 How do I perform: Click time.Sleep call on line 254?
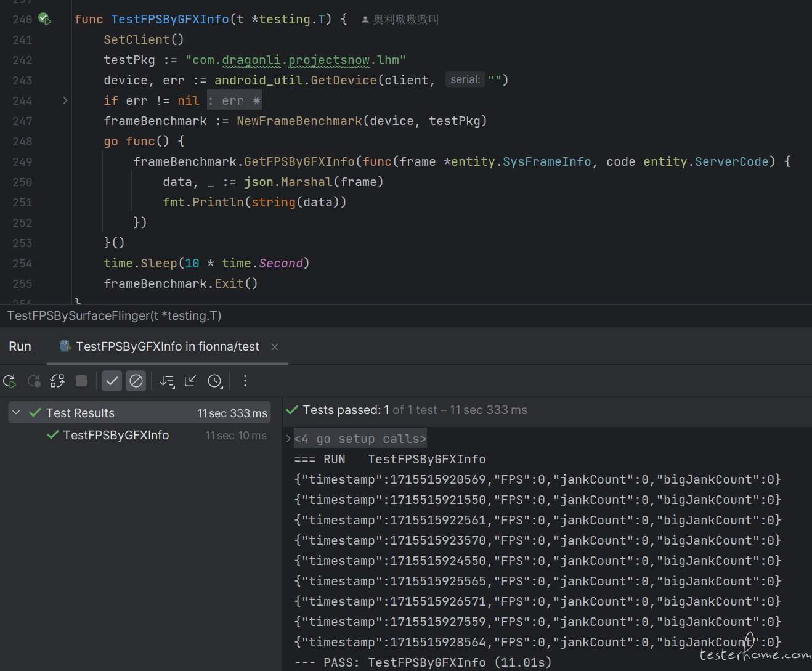point(140,263)
